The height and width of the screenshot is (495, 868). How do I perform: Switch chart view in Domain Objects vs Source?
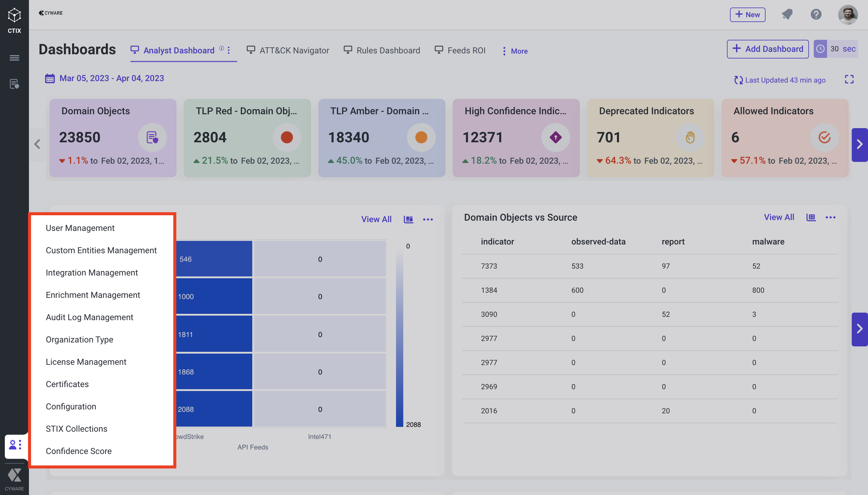811,217
